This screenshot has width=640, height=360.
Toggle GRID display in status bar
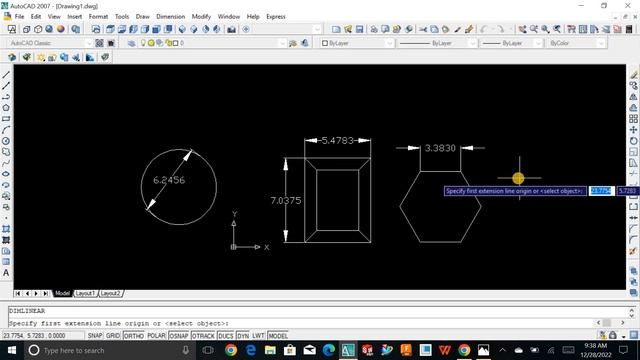113,336
